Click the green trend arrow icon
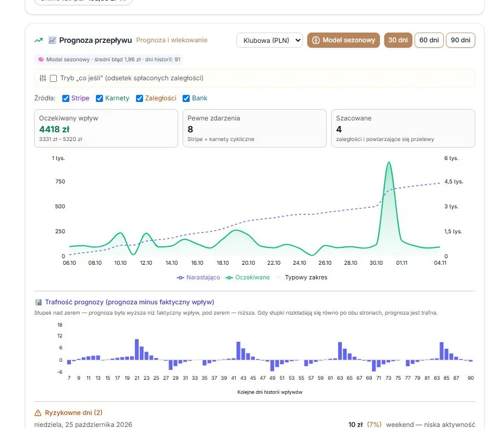Image resolution: width=504 pixels, height=428 pixels. (38, 40)
